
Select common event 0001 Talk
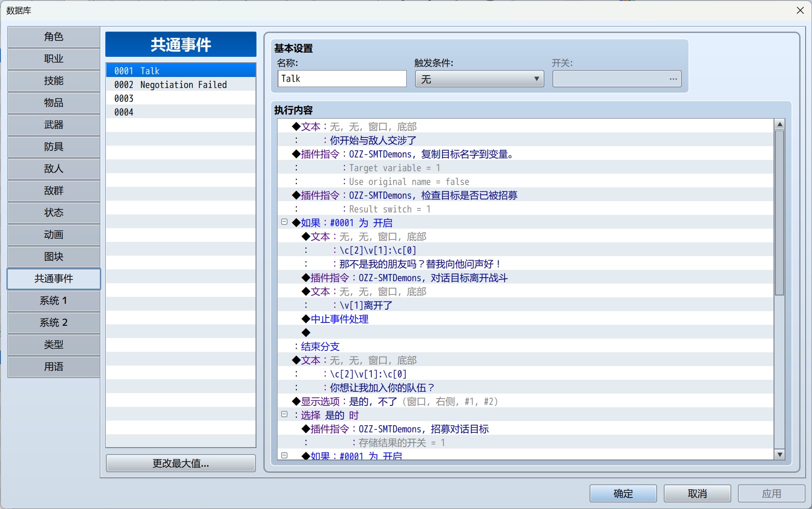[x=181, y=71]
